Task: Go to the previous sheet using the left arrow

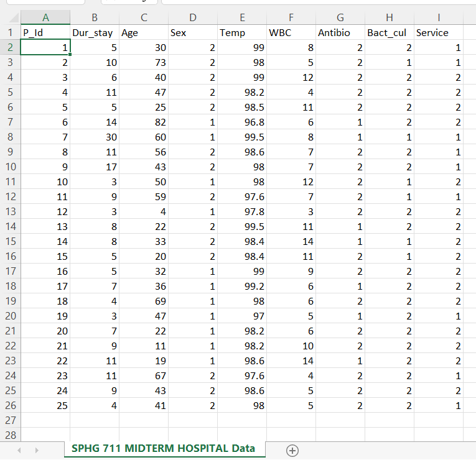Action: click(x=19, y=450)
